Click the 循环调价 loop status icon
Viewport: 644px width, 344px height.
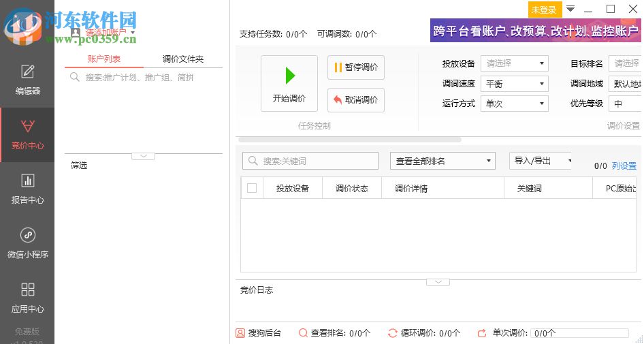(x=393, y=333)
